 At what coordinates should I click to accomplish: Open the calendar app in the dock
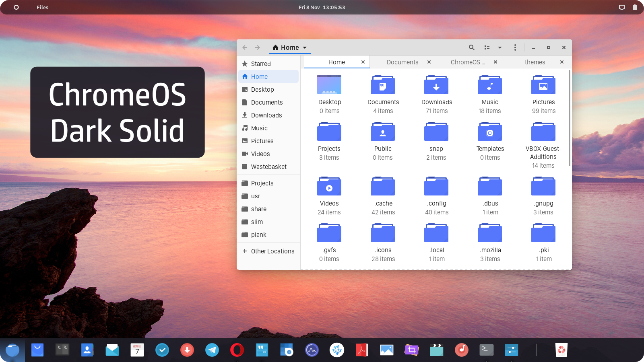[137, 350]
